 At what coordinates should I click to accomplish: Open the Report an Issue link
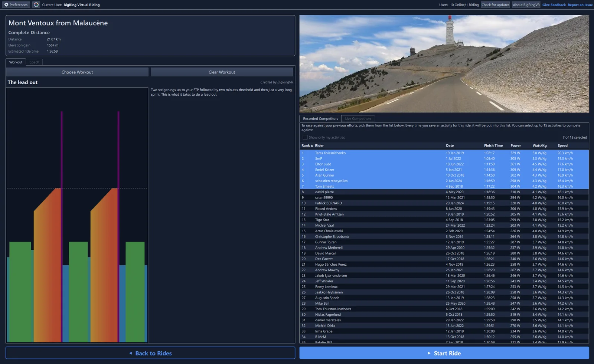(x=580, y=5)
